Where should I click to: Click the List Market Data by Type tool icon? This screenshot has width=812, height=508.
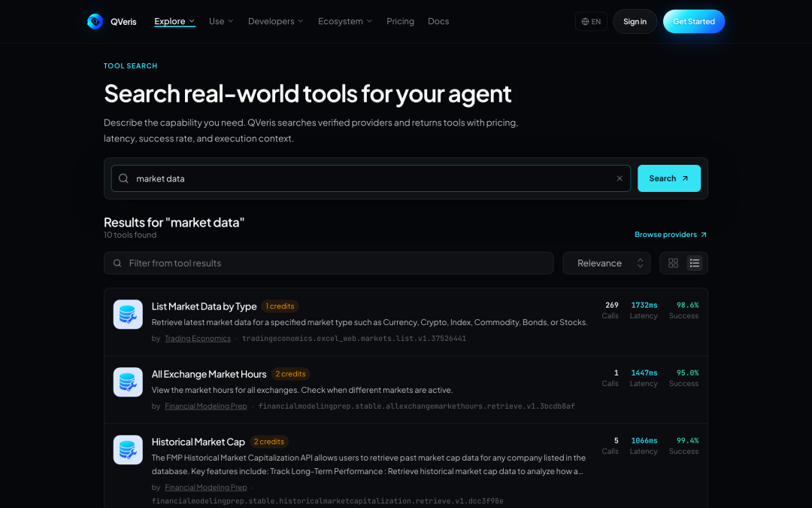tap(128, 314)
